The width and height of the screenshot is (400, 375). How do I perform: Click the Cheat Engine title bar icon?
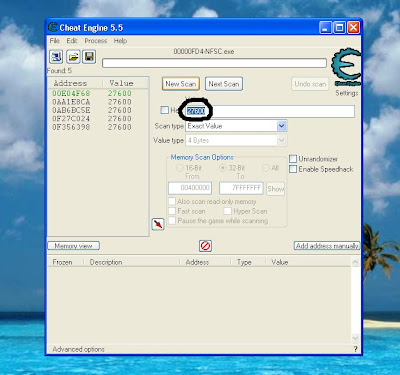click(x=53, y=27)
